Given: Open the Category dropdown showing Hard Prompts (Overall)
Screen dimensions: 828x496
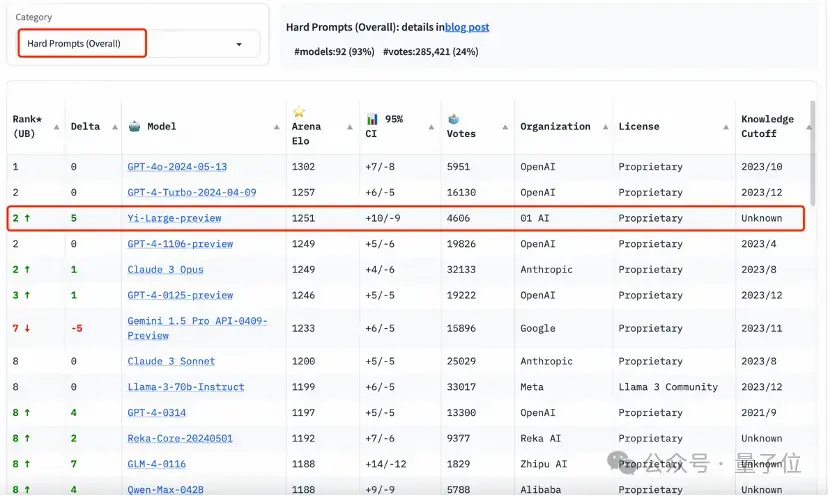Looking at the screenshot, I should pyautogui.click(x=138, y=44).
